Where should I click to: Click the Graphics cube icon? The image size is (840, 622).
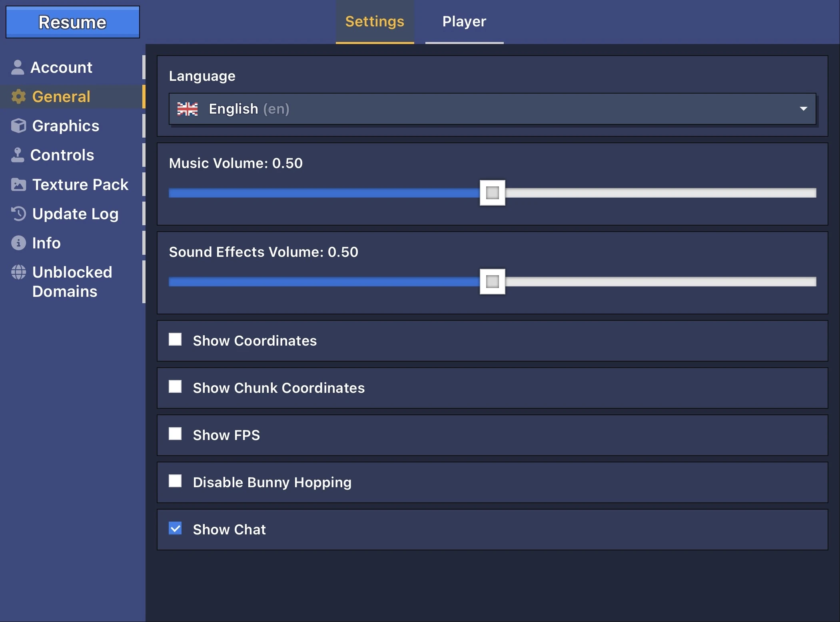18,126
